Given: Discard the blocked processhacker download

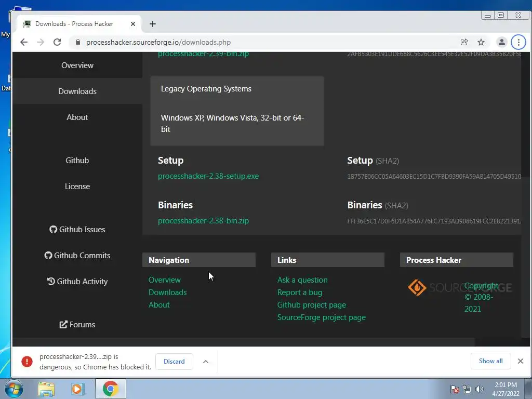Looking at the screenshot, I should click(x=174, y=362).
